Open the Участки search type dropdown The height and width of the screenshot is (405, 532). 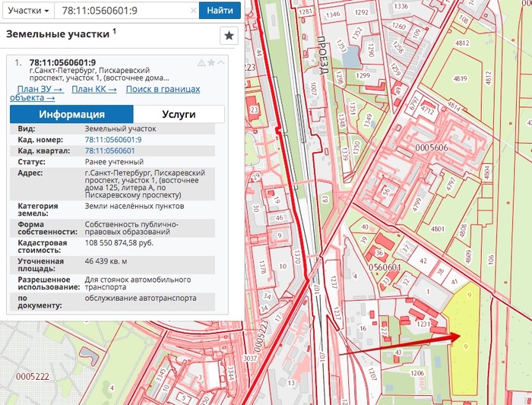coord(26,11)
